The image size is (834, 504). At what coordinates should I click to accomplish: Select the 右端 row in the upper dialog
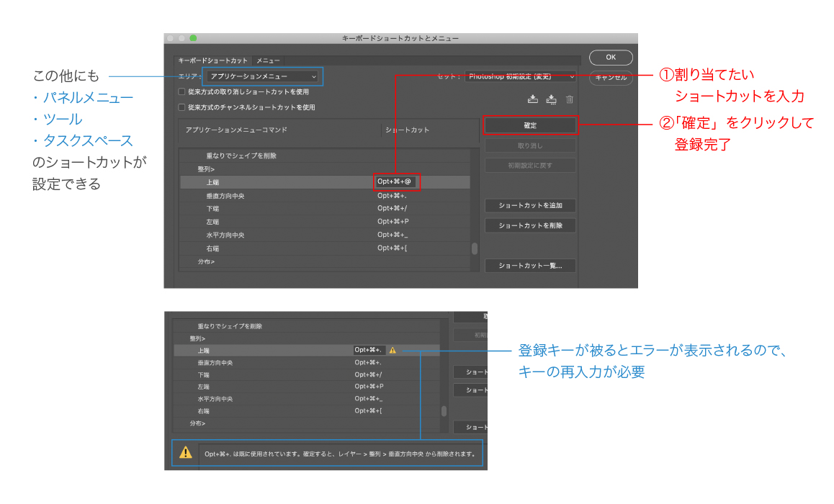point(325,248)
